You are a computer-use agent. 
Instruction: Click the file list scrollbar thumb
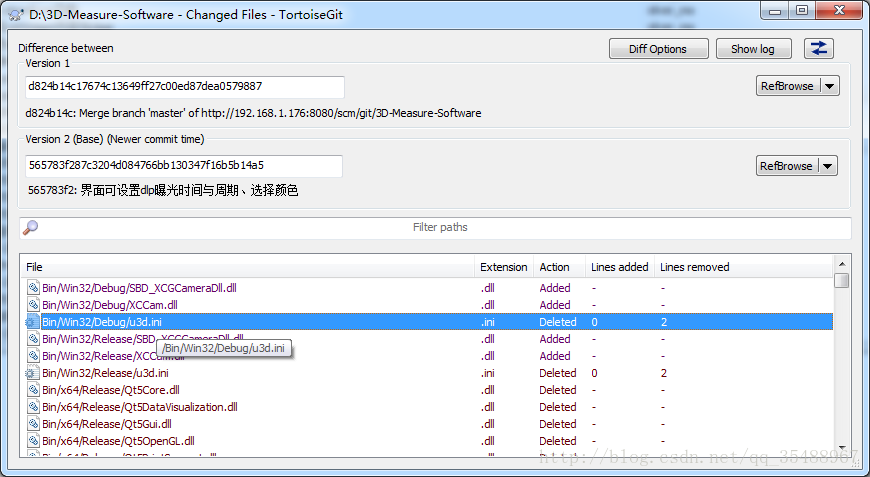click(x=842, y=280)
